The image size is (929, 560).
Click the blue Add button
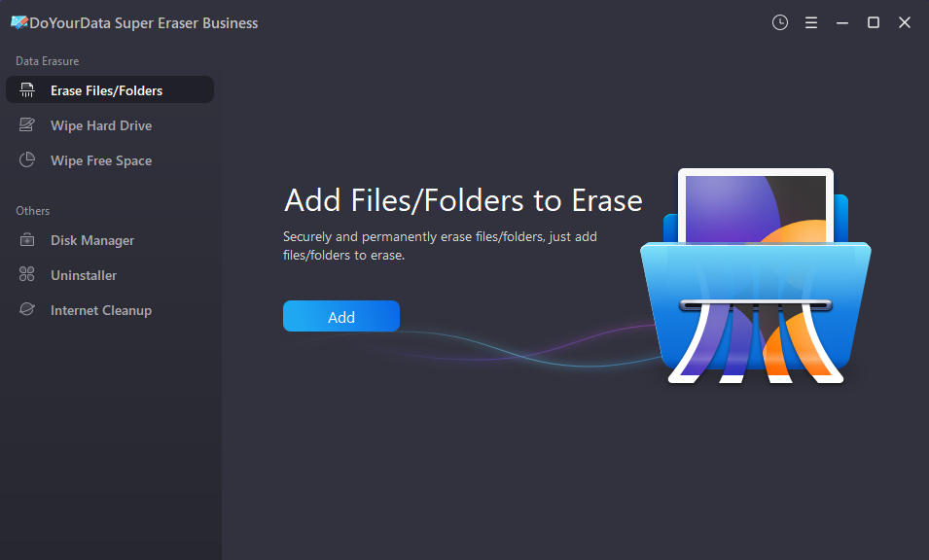pos(341,316)
